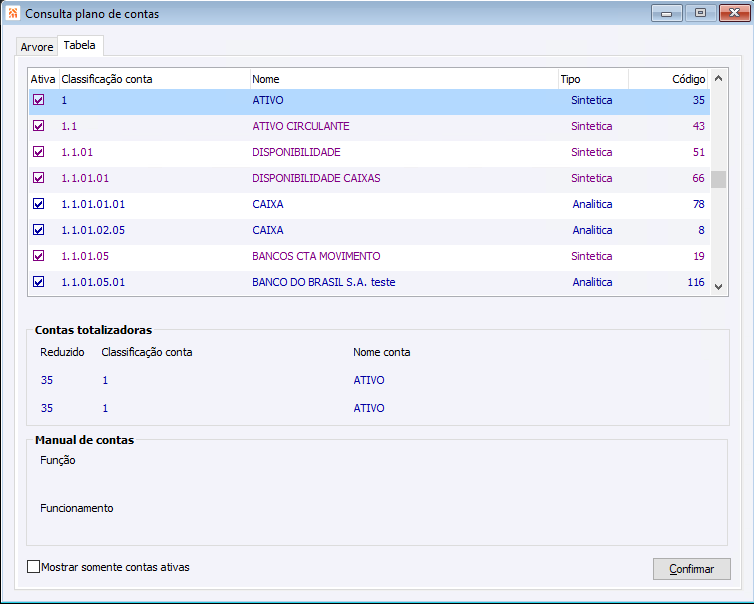
Task: Toggle Ativa checkbox for BANCOS CTA MOVIMENTO
Action: [x=38, y=256]
